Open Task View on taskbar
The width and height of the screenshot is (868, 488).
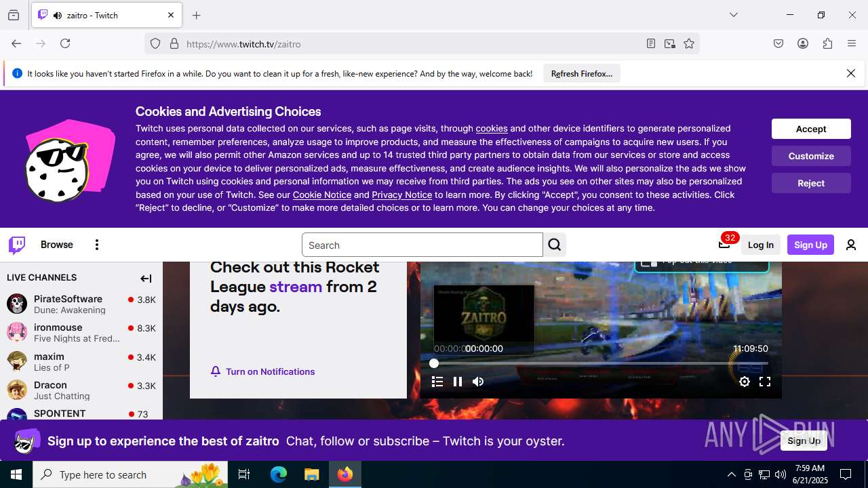(x=244, y=474)
